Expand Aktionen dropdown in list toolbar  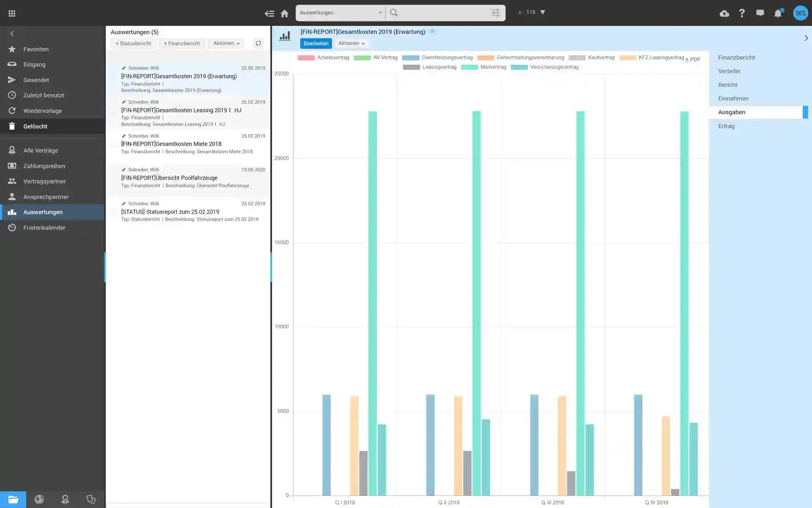[226, 43]
